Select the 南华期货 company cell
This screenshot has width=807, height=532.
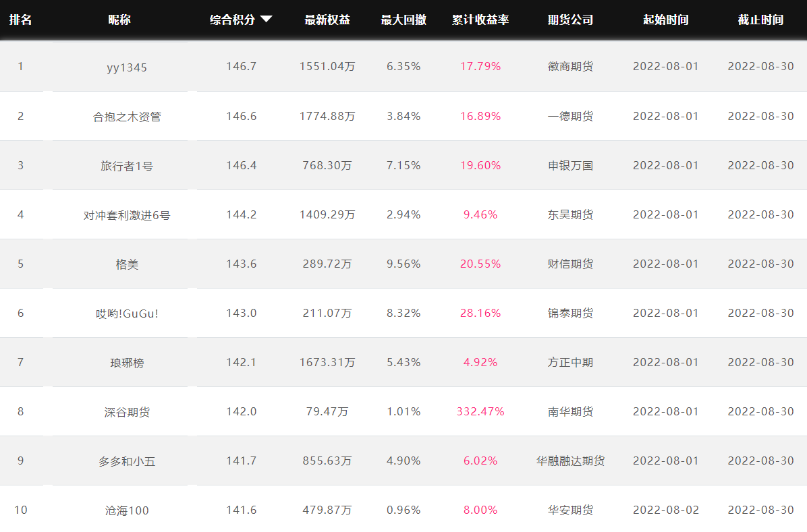pos(570,411)
